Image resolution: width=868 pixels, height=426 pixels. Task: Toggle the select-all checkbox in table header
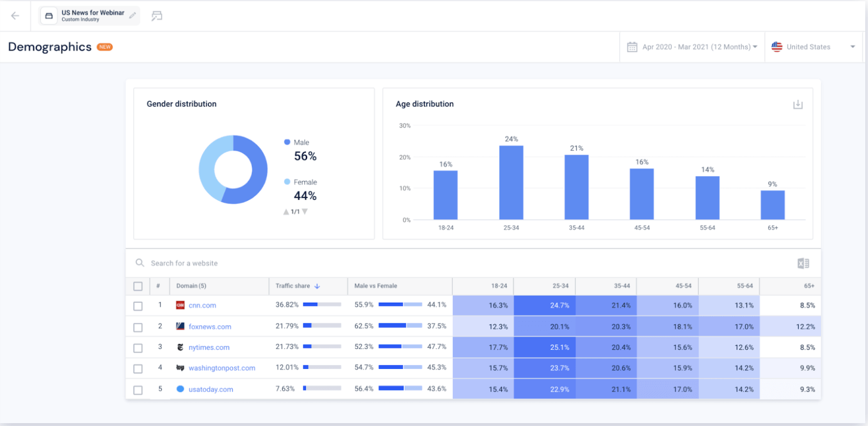click(x=138, y=286)
